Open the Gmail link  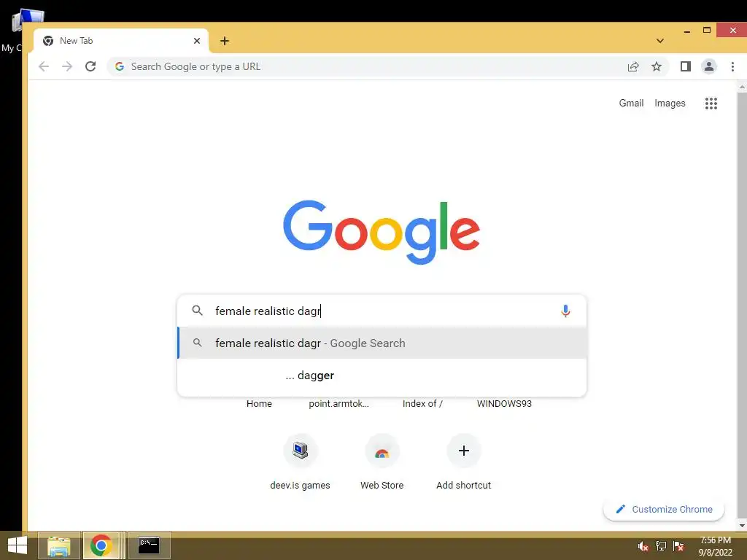pos(631,104)
